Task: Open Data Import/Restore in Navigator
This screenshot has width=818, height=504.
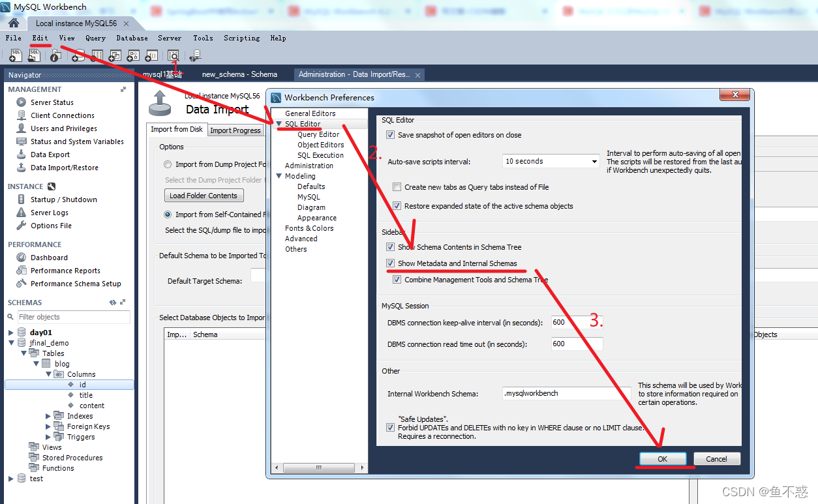Action: pos(65,168)
